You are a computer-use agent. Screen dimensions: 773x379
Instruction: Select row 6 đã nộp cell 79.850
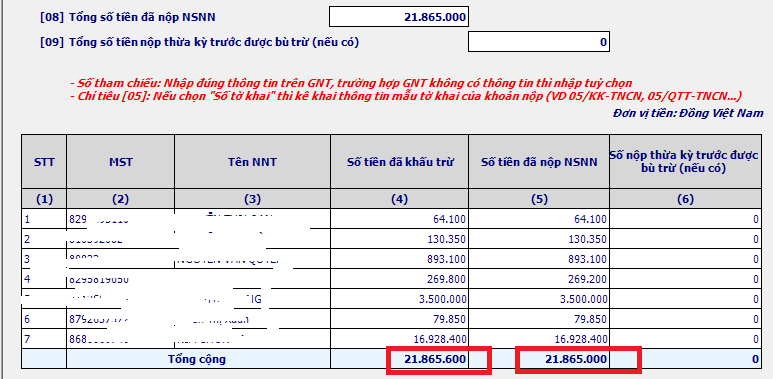[539, 319]
